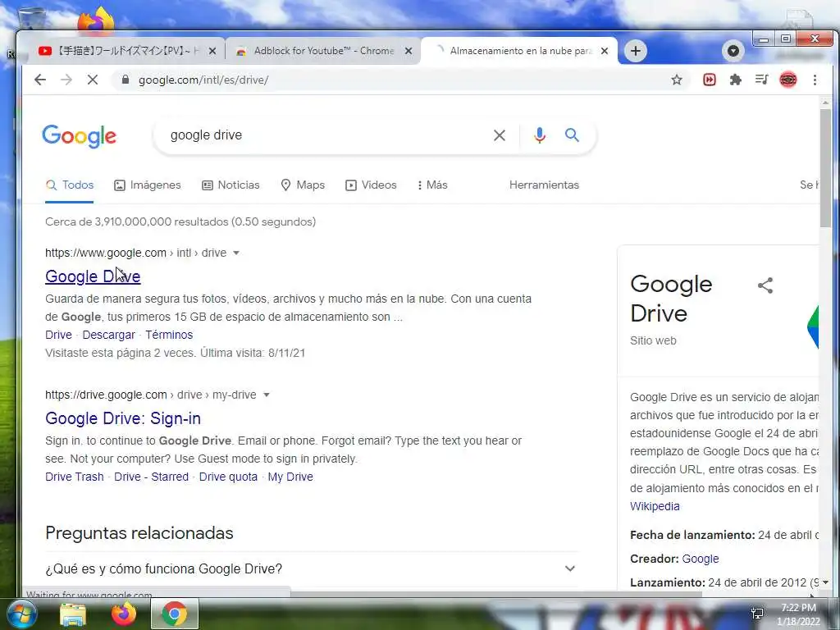Open the Términos sitelink

[x=169, y=335]
